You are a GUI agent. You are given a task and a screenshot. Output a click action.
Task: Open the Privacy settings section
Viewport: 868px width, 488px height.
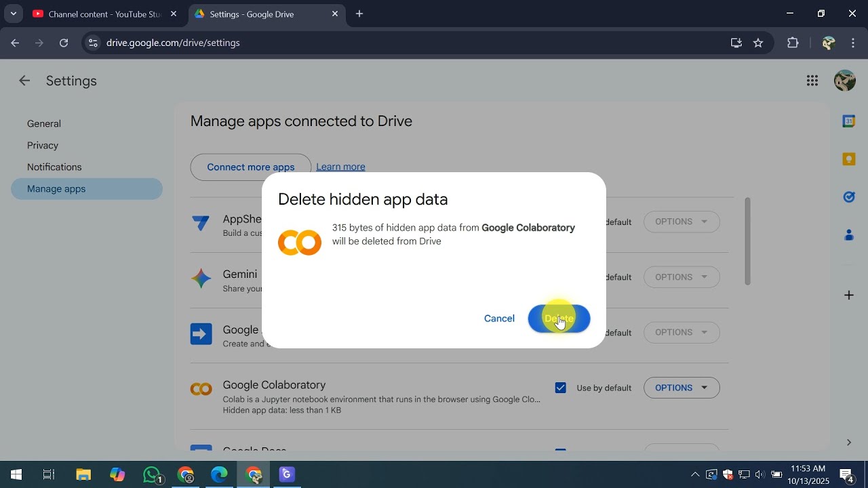(43, 145)
